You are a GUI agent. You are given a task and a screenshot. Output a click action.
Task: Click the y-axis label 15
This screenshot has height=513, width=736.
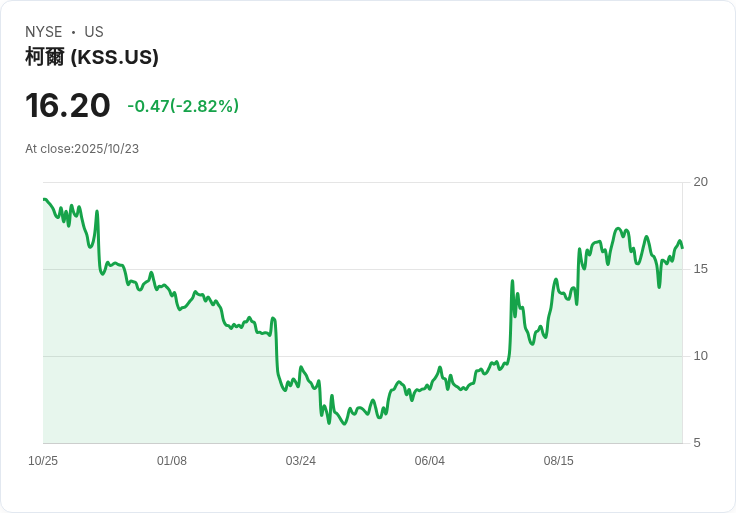701,269
